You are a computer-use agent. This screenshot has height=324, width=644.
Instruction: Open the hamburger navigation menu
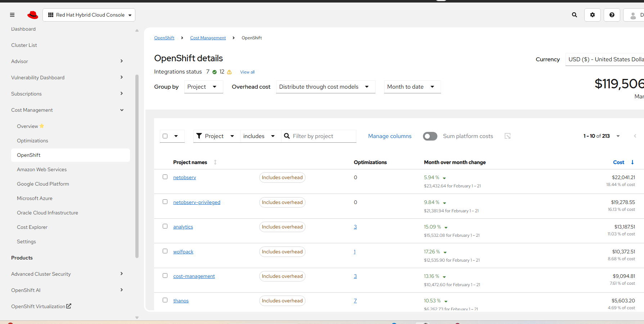(12, 15)
